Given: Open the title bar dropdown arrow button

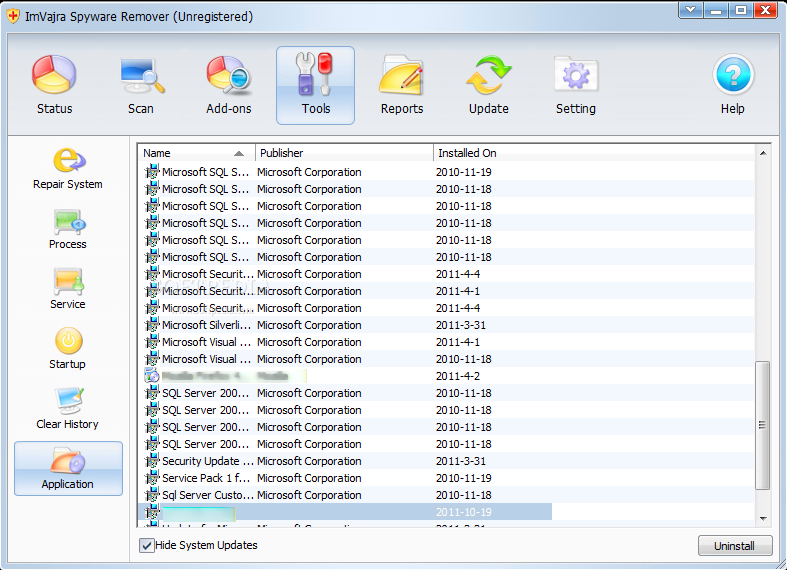Looking at the screenshot, I should 691,10.
